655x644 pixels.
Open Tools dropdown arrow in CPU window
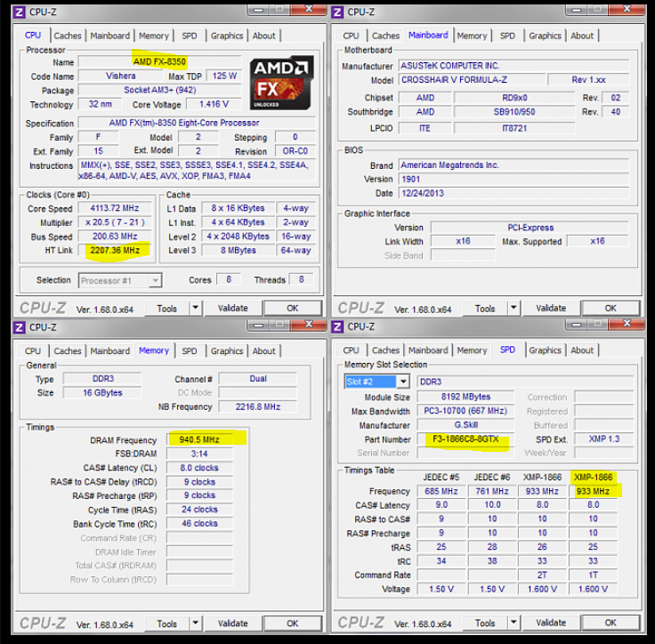coord(196,309)
